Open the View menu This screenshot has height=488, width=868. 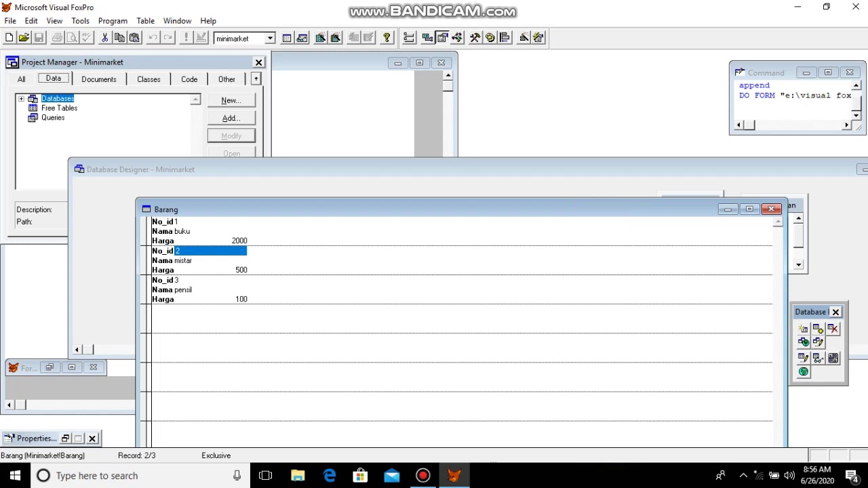point(54,21)
